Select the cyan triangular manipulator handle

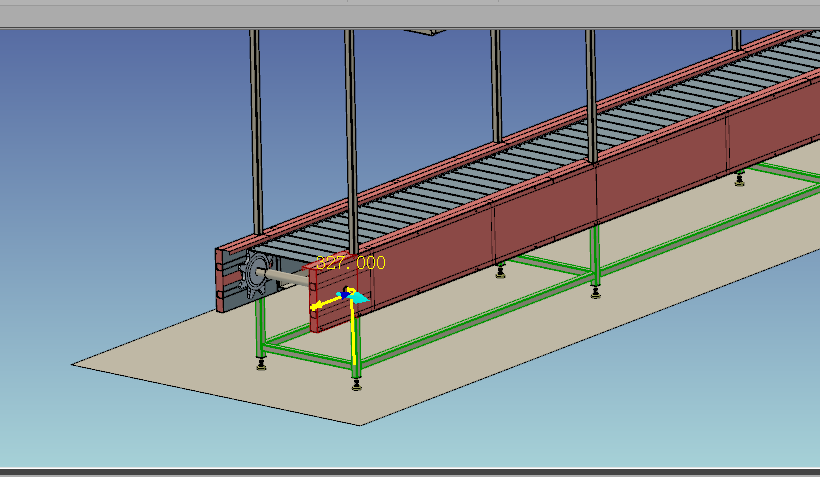coord(359,298)
